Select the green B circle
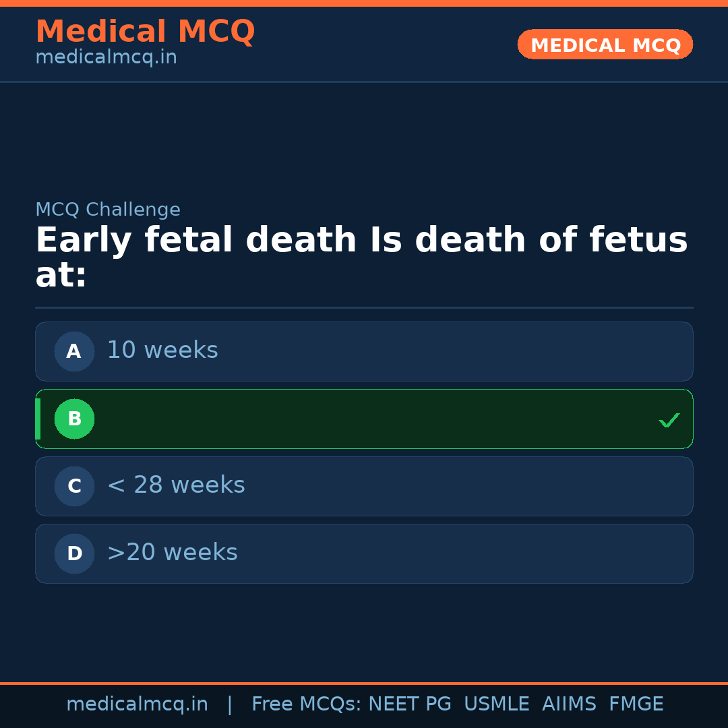Image resolution: width=728 pixels, height=728 pixels. tap(74, 419)
